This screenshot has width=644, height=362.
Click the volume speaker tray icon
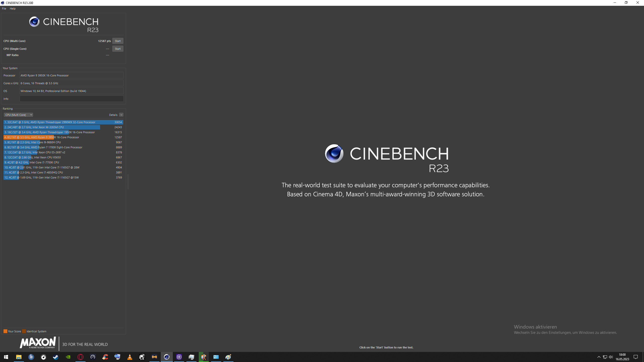tap(611, 357)
